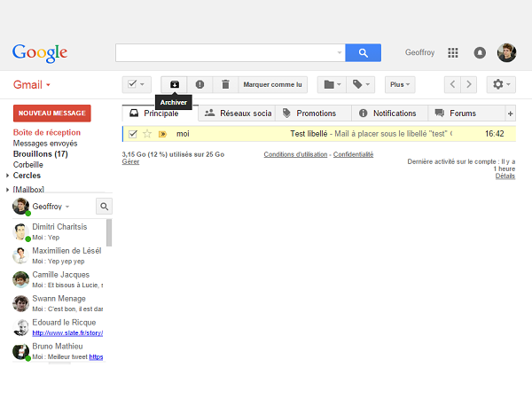The height and width of the screenshot is (399, 532).
Task: Click the Geoffroy name in the header
Action: tap(419, 52)
